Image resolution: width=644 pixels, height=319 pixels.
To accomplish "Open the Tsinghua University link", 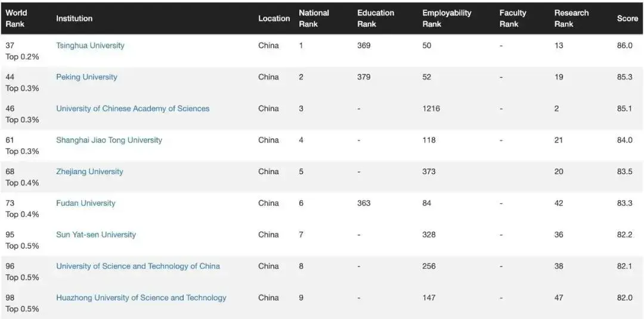I will click(x=90, y=45).
